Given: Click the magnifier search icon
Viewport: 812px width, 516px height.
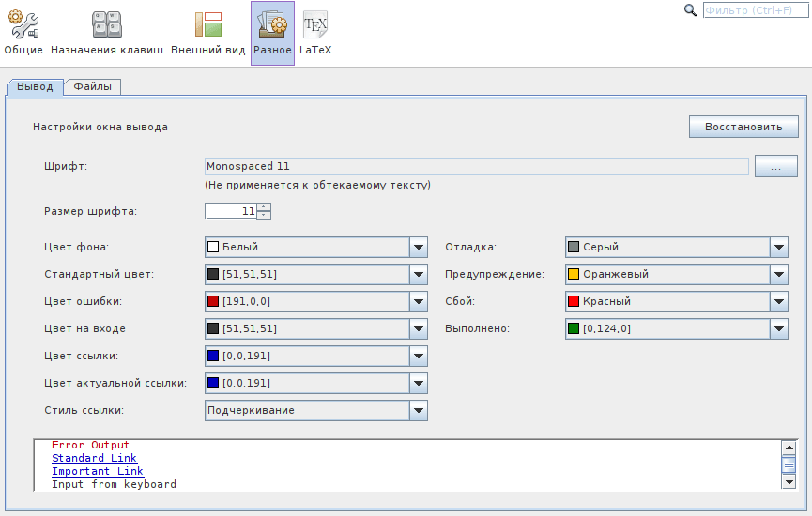Looking at the screenshot, I should pos(690,10).
